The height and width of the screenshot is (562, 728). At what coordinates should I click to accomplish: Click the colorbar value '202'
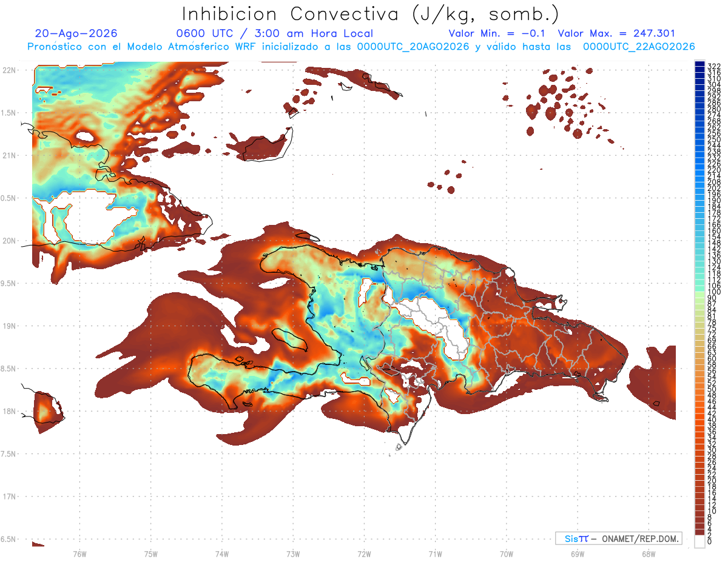[x=713, y=188]
